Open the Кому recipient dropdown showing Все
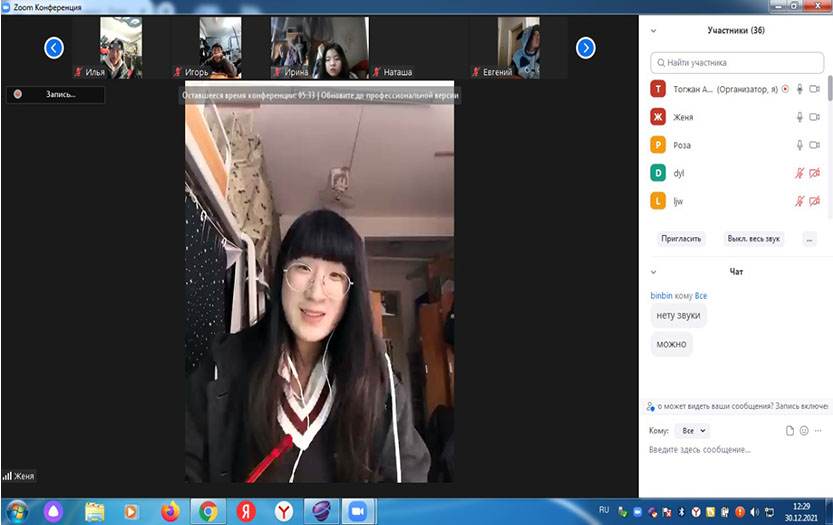 pos(691,430)
